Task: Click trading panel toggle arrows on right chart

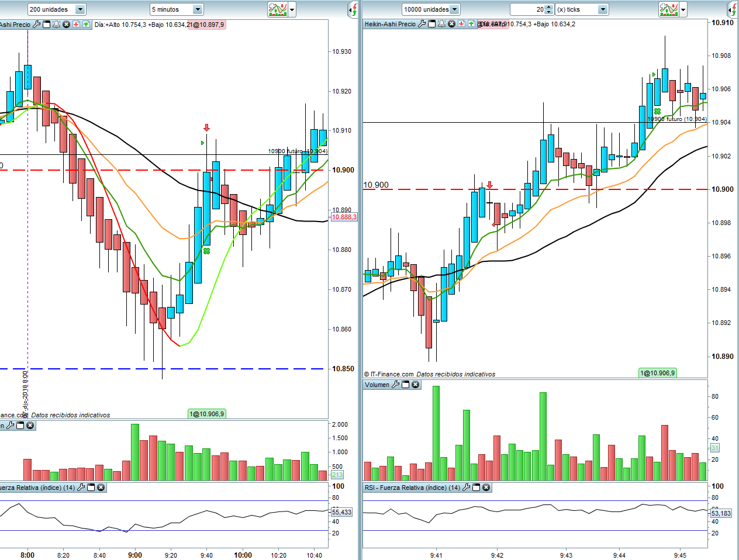Action: [x=732, y=9]
